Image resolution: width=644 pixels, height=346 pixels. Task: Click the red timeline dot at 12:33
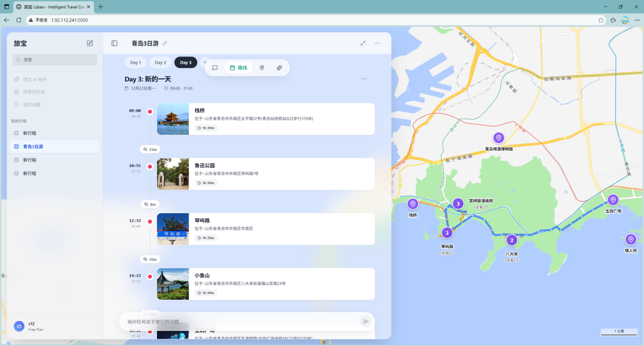[x=149, y=221]
